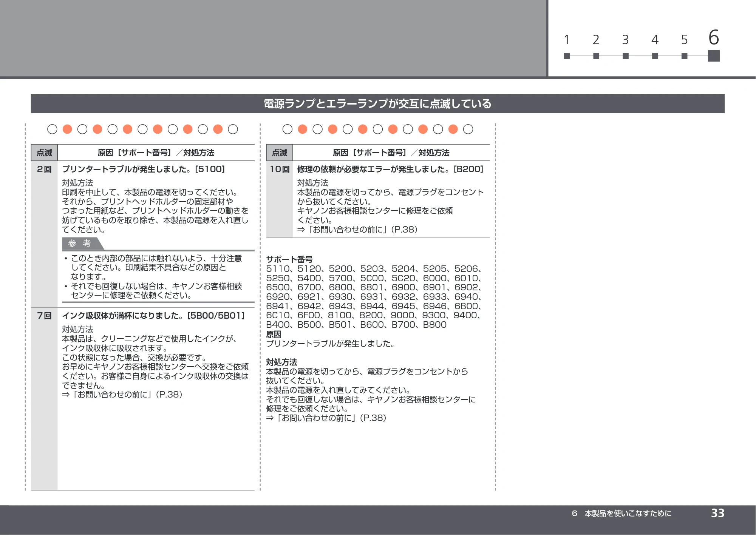Image resolution: width=756 pixels, height=535 pixels.
Task: Click the サポート番号 heading
Action: [289, 259]
